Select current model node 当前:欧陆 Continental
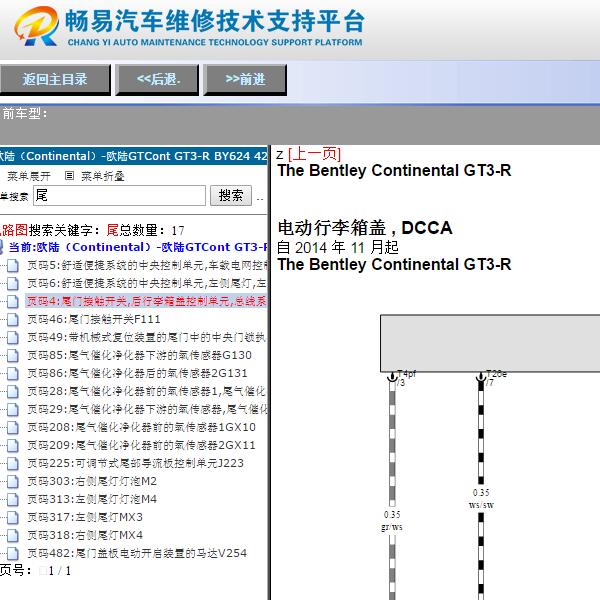 [x=137, y=247]
